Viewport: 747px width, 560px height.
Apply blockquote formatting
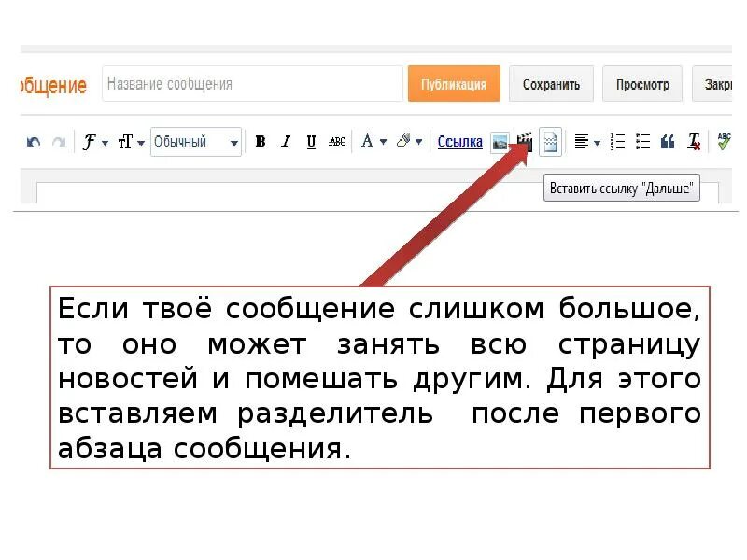click(x=668, y=142)
